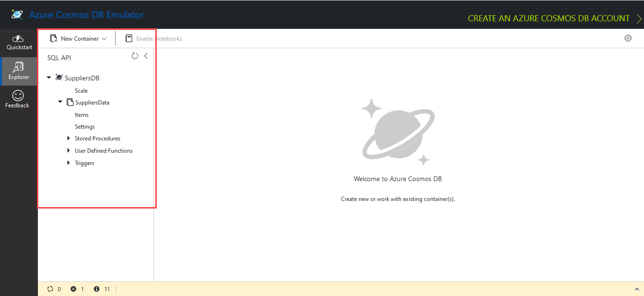Expand the User Defined Functions node
Image resolution: width=644 pixels, height=296 pixels.
[69, 151]
